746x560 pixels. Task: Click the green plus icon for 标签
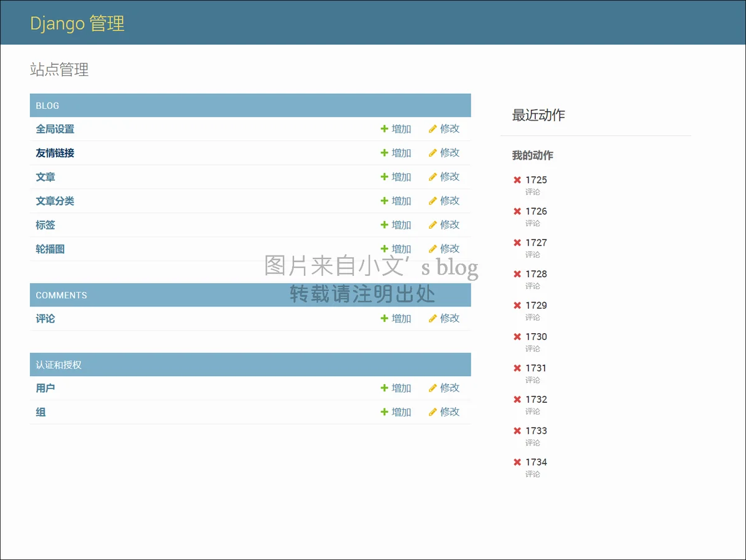(384, 225)
